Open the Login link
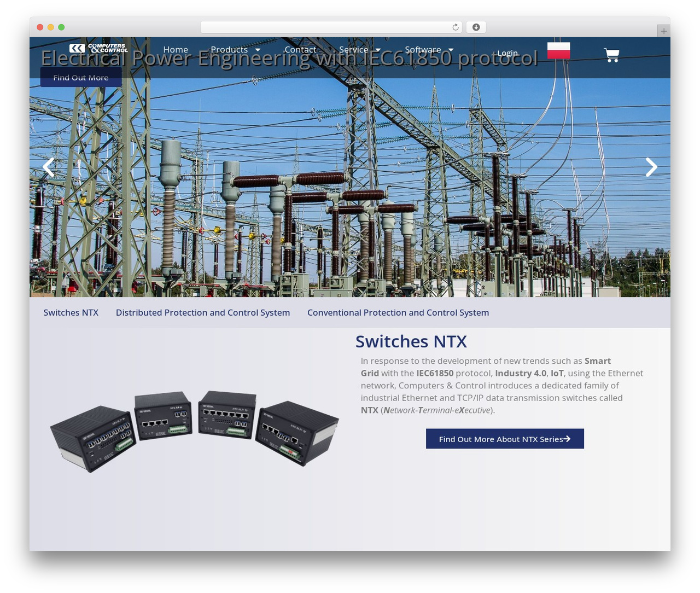Screen dimensions: 700x593 pyautogui.click(x=507, y=53)
